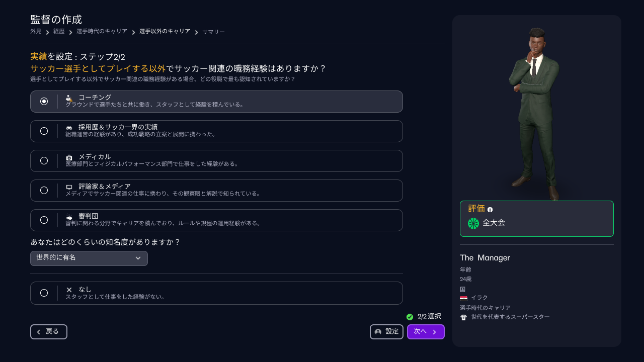Click the controller icon on the 設定 button
644x362 pixels.
tap(377, 332)
